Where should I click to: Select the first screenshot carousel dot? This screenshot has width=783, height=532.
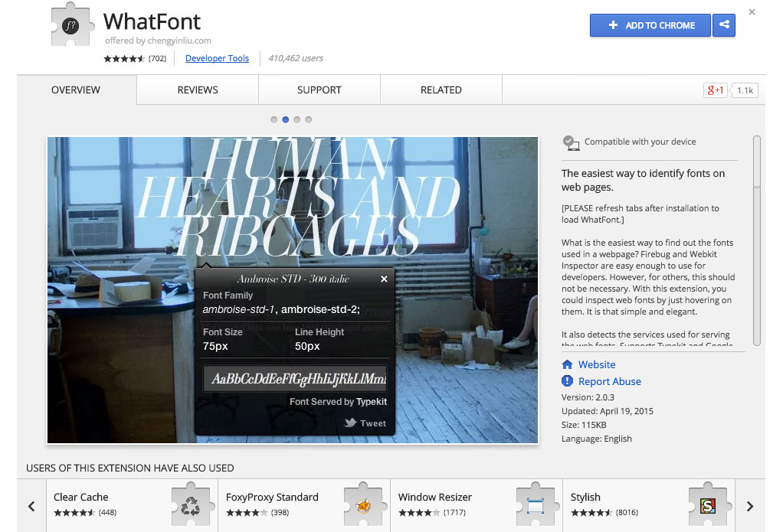coord(274,119)
